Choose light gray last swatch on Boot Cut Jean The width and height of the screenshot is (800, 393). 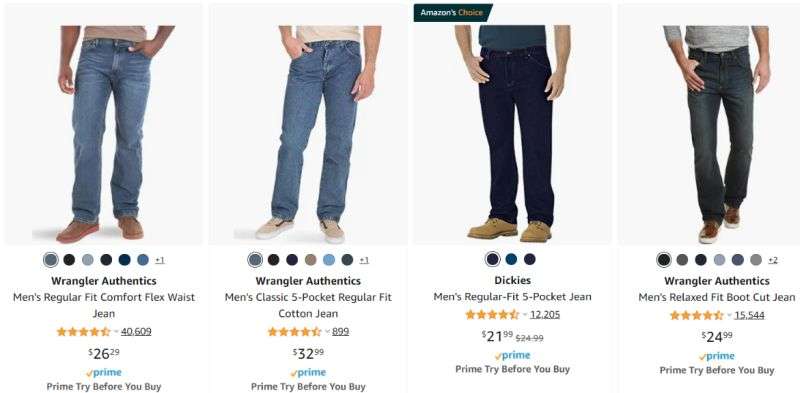coord(756,260)
